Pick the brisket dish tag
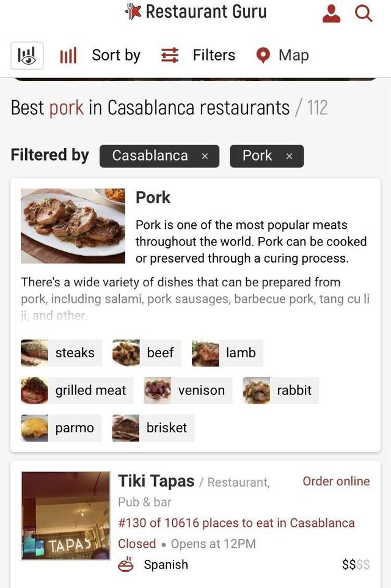The width and height of the screenshot is (391, 588). pyautogui.click(x=153, y=428)
